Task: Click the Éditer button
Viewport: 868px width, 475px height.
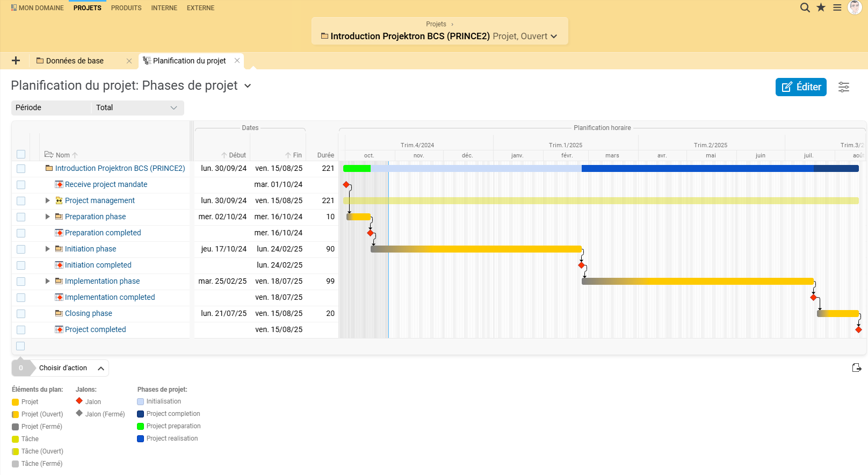Action: pos(801,87)
